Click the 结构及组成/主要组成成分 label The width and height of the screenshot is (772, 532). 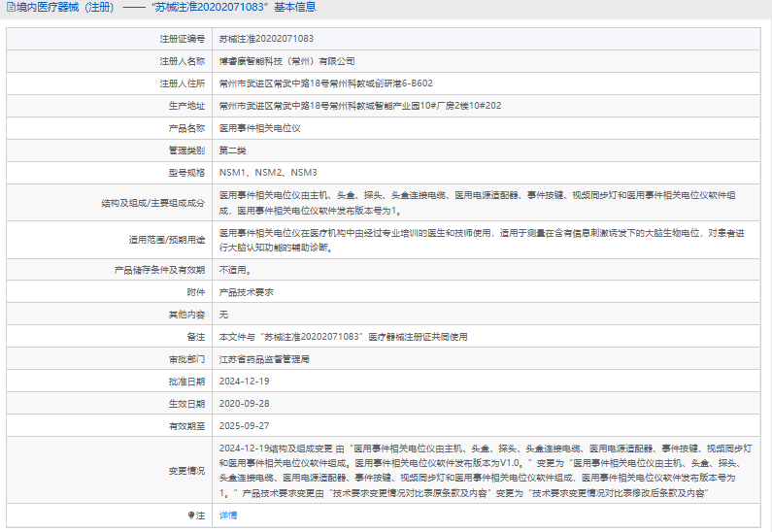click(x=153, y=203)
